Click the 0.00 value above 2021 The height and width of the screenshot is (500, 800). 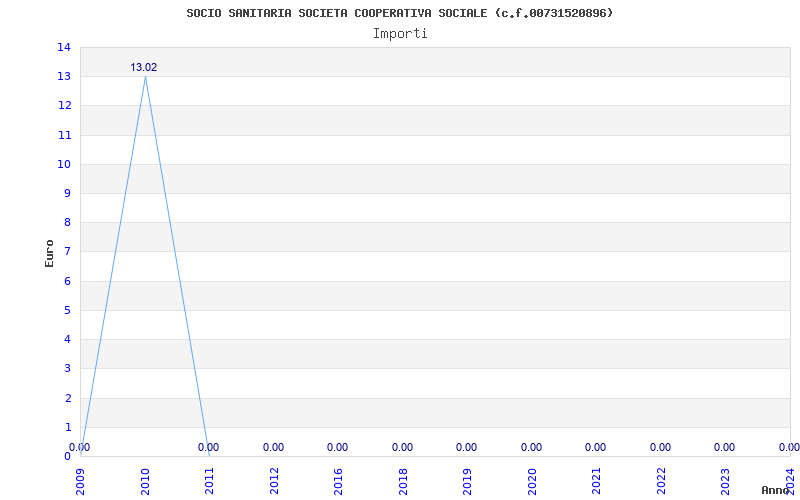click(596, 447)
